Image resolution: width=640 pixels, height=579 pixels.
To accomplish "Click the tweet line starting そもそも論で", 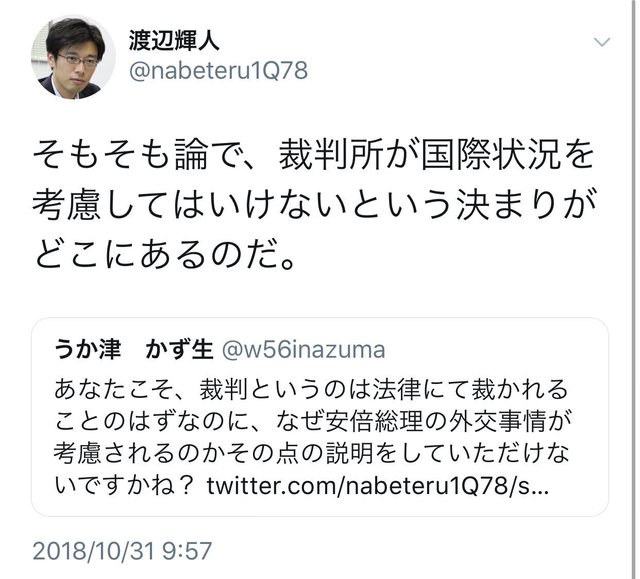I will (313, 155).
